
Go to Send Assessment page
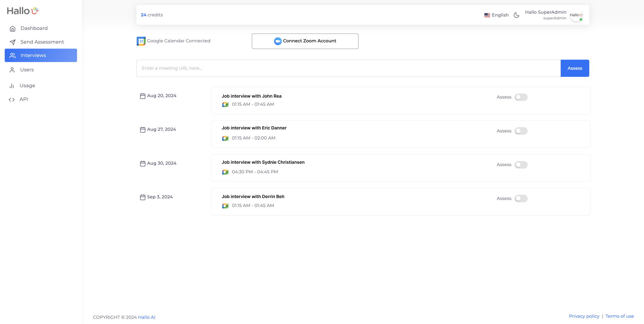pos(42,42)
